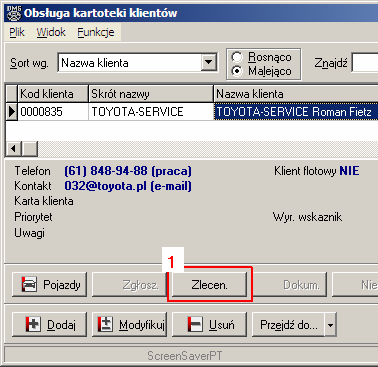Click the horizontal scrollbar thumb

point(30,148)
